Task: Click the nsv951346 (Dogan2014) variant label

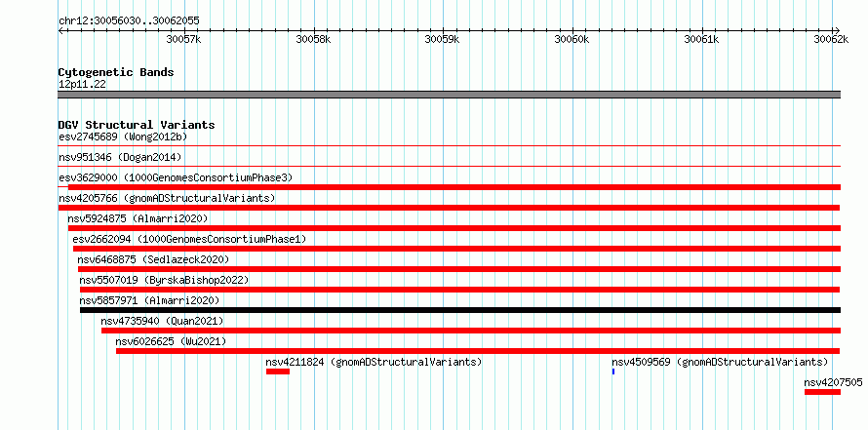Action: coord(120,157)
